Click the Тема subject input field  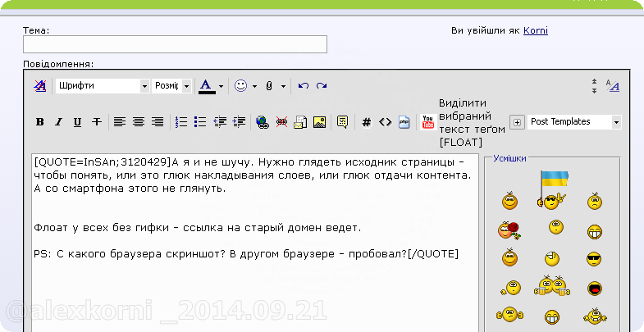(x=175, y=44)
